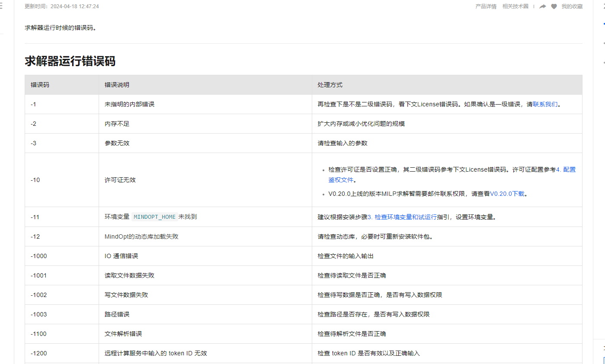
Task: Select error code cell -1200
Action: pos(62,353)
